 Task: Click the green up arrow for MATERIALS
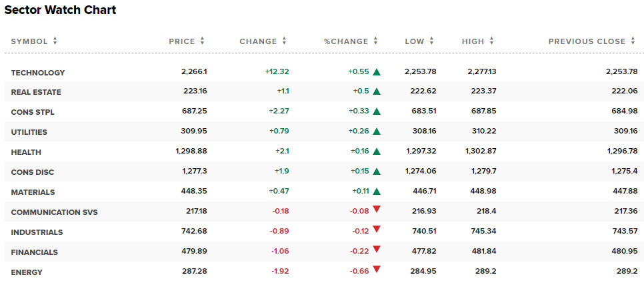(377, 192)
